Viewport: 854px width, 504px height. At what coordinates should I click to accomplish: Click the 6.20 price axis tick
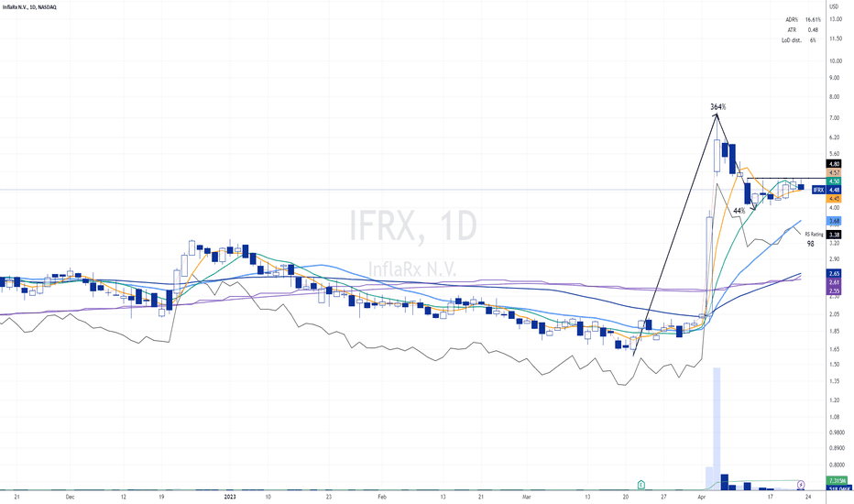tap(834, 137)
